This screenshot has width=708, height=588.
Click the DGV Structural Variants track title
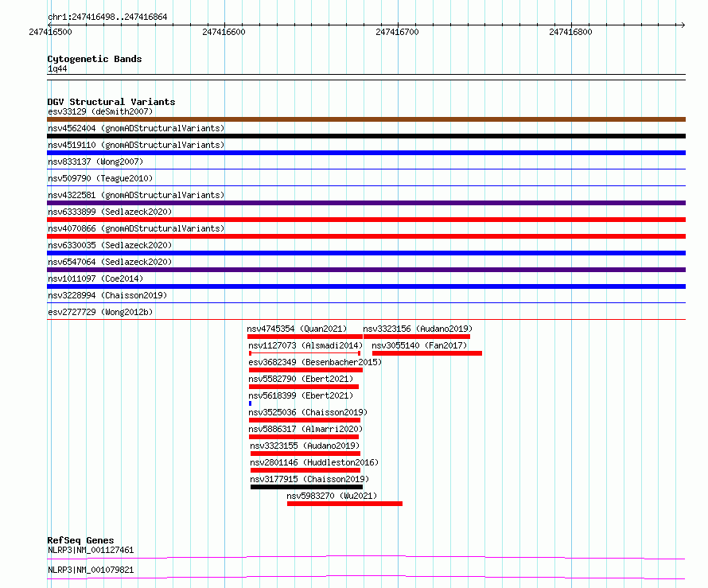[x=111, y=102]
